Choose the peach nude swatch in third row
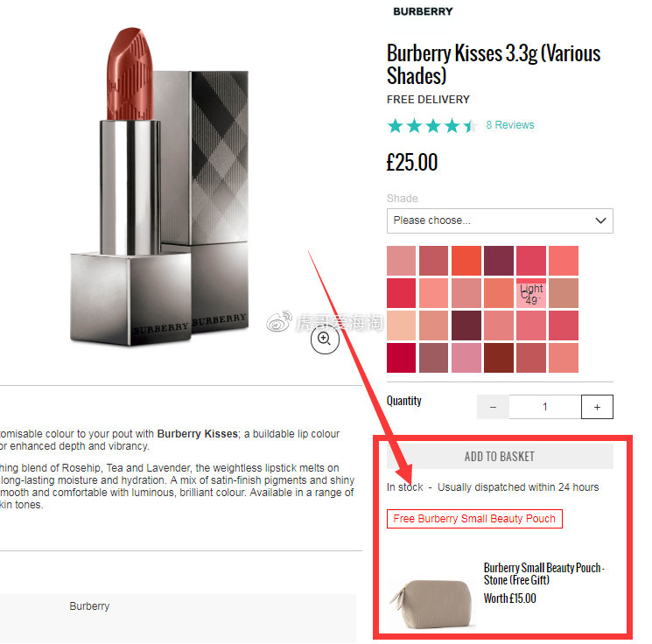Image resolution: width=652 pixels, height=644 pixels. pyautogui.click(x=401, y=325)
